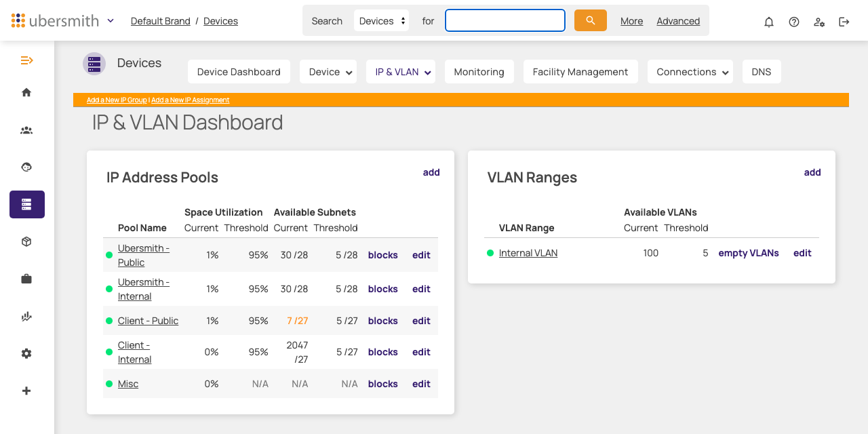The image size is (868, 434).
Task: Open the Support face icon in sidebar
Action: coord(26,167)
